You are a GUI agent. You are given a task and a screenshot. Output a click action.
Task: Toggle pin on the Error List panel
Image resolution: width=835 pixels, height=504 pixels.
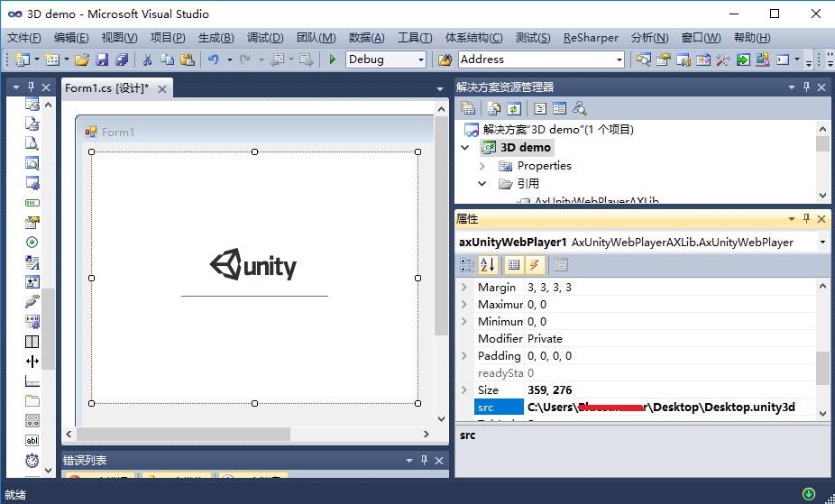tap(425, 460)
